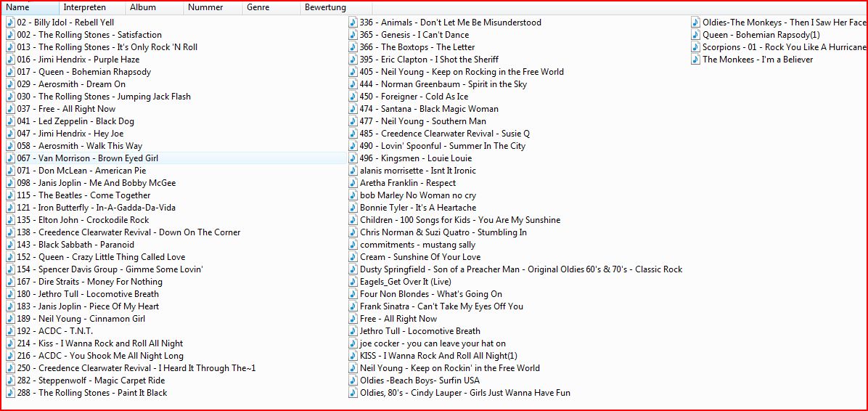
Task: Click music icon of 002 Rolling Stones Satisfaction
Action: point(10,35)
